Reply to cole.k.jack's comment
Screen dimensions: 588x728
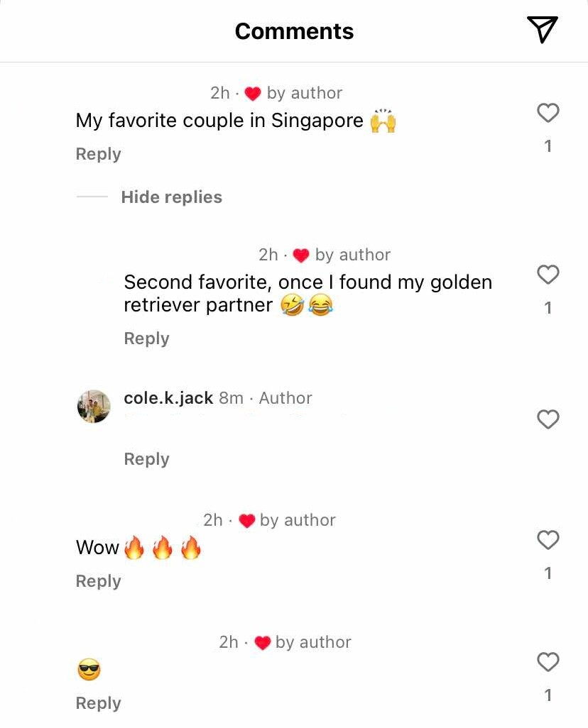coord(146,458)
